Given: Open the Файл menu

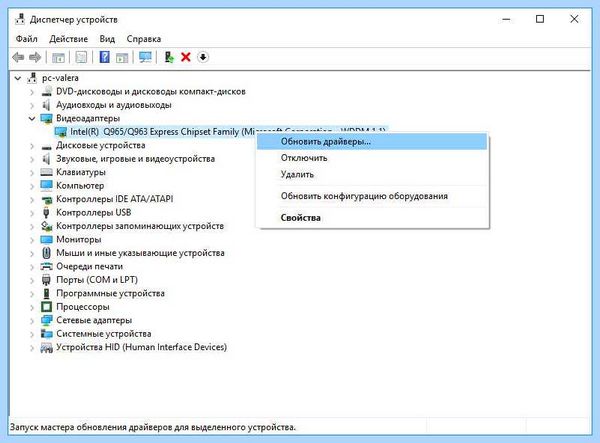Looking at the screenshot, I should (x=26, y=39).
